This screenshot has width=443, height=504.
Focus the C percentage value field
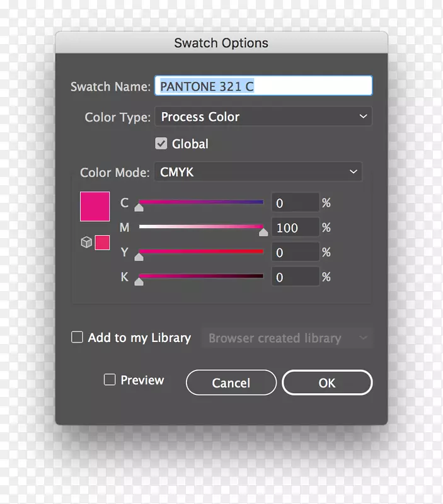(295, 203)
